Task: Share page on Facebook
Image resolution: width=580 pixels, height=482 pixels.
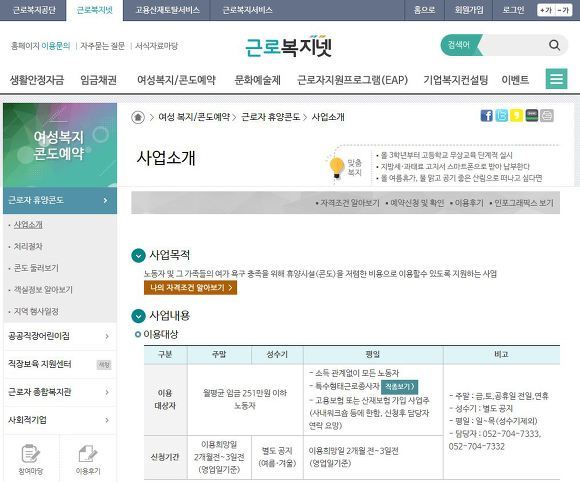Action: pos(486,116)
